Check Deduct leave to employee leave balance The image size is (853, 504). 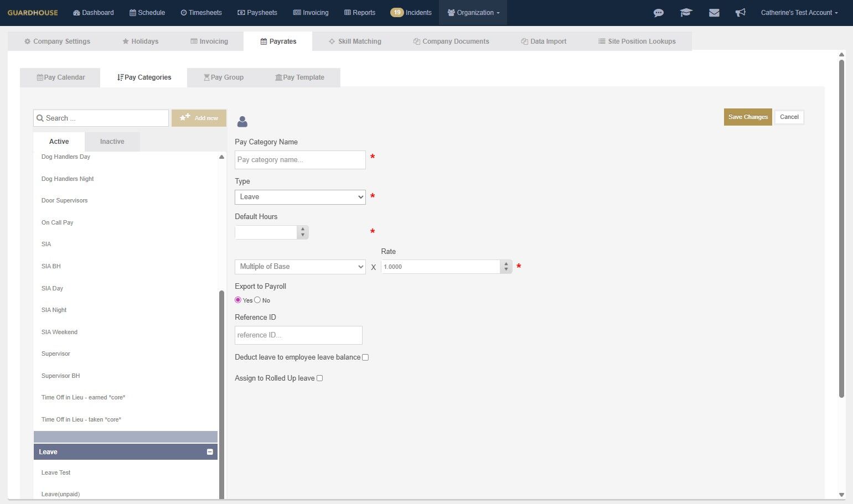pyautogui.click(x=365, y=357)
